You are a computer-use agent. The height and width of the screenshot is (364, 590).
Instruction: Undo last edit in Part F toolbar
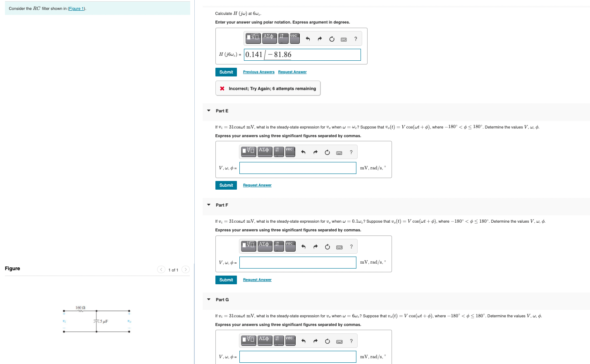(303, 247)
